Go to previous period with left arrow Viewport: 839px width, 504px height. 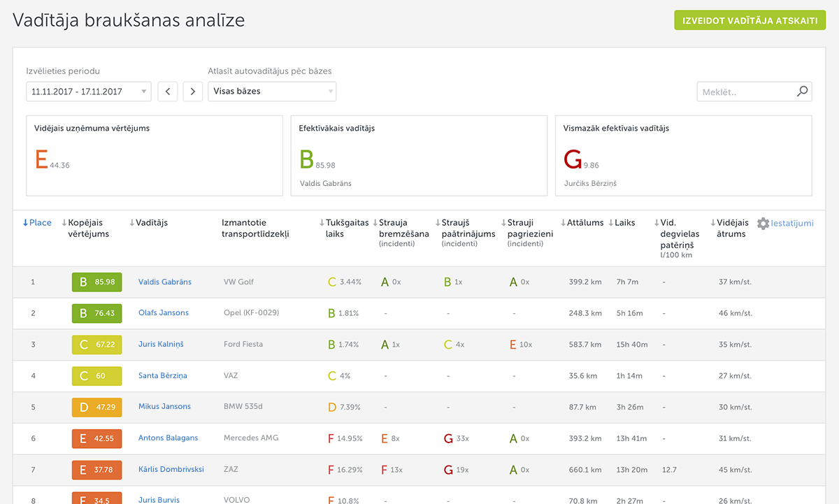168,92
